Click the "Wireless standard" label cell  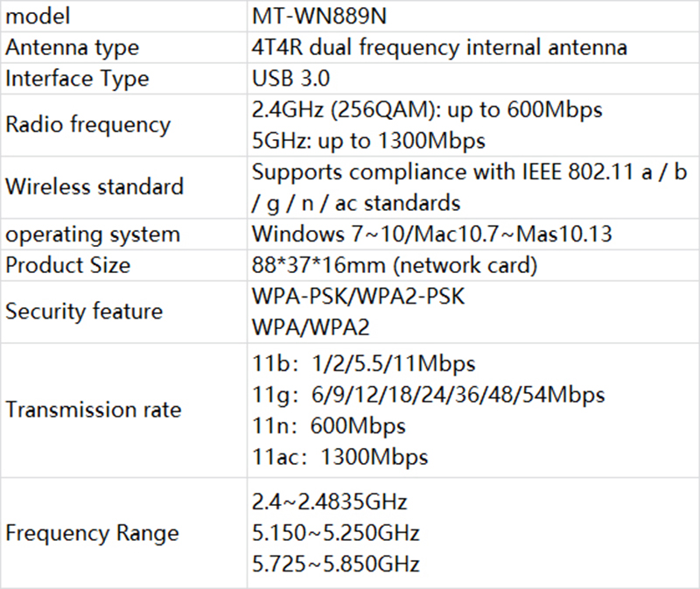click(x=94, y=186)
